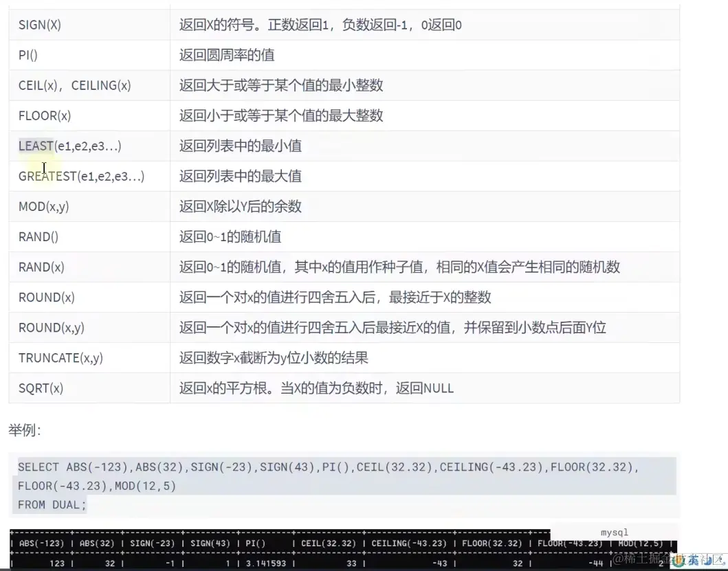The width and height of the screenshot is (728, 571).
Task: Click the SELECT ABS(-123) code line
Action: click(328, 467)
